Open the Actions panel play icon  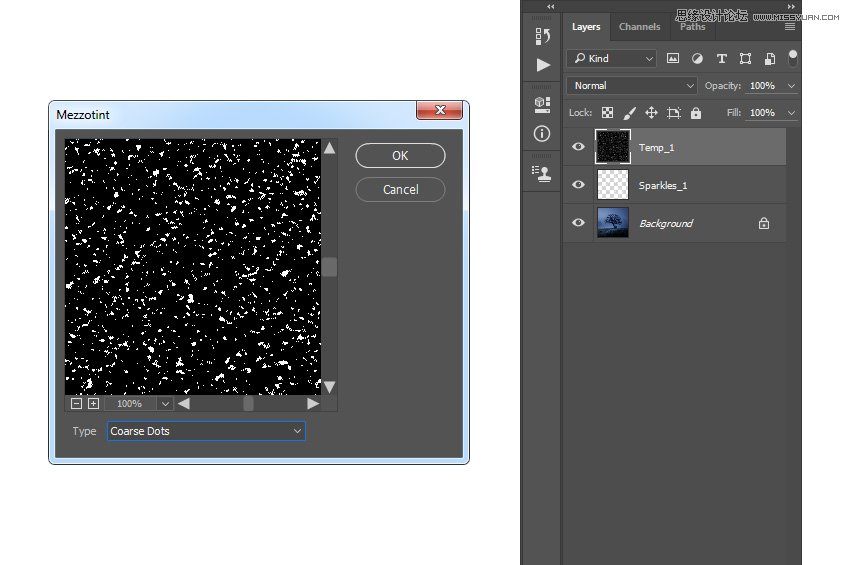tap(543, 65)
